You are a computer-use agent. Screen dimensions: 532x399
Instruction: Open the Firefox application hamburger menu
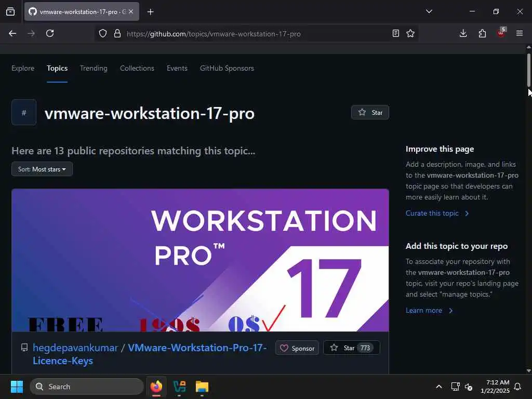click(520, 33)
